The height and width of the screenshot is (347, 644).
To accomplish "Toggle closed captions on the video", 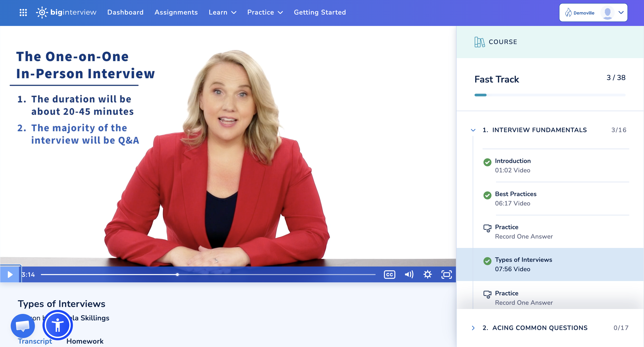I will pyautogui.click(x=389, y=275).
